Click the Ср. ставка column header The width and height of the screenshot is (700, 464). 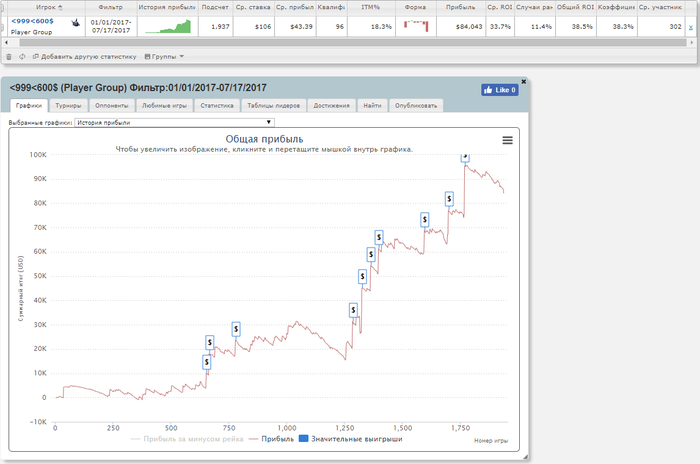point(253,7)
